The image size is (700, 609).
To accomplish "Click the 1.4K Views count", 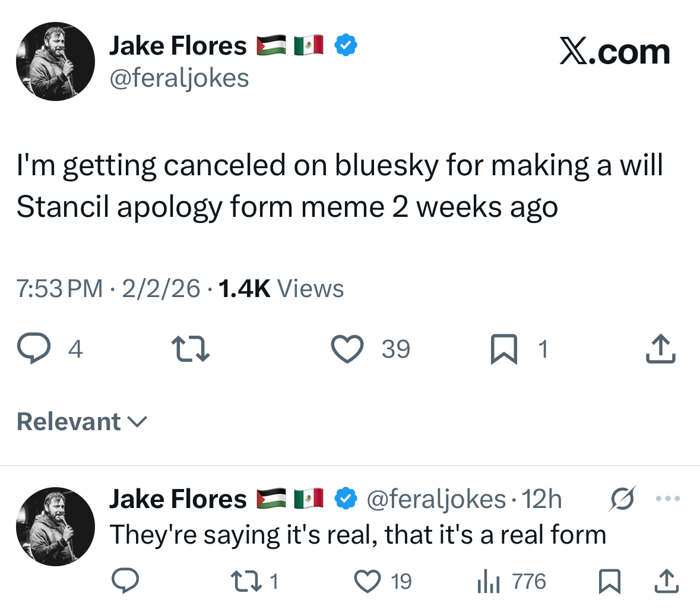I will pyautogui.click(x=281, y=289).
